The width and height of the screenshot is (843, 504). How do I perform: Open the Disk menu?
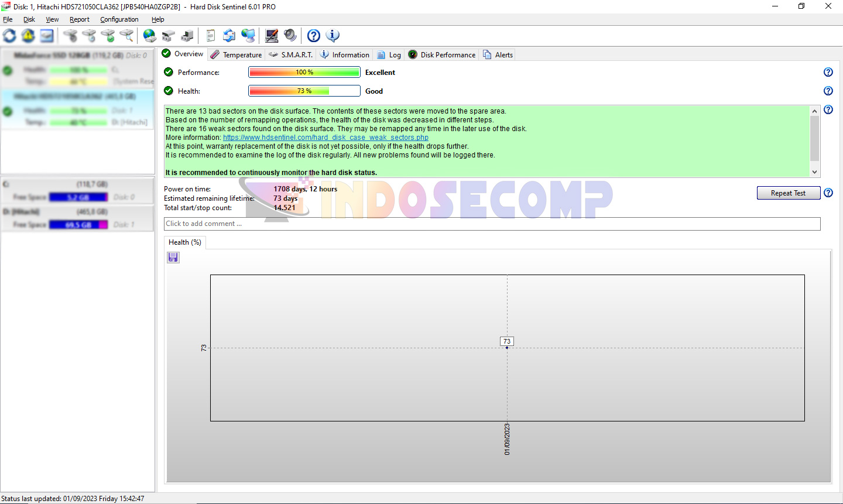coord(29,19)
